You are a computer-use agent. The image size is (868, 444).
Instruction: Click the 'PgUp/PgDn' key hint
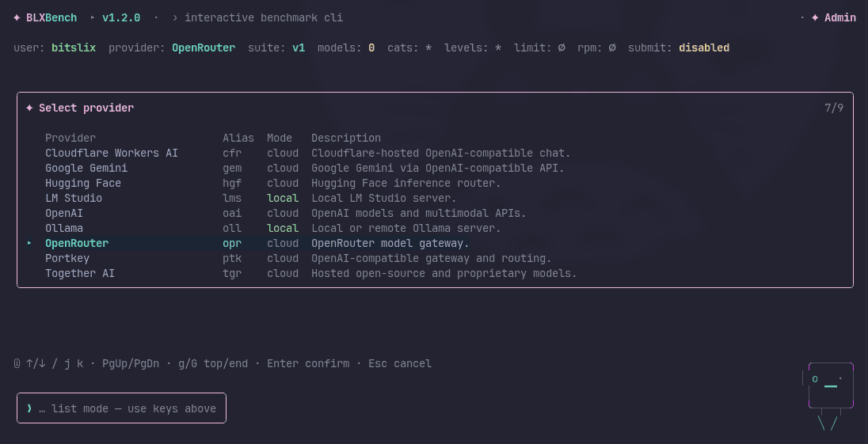(x=131, y=364)
